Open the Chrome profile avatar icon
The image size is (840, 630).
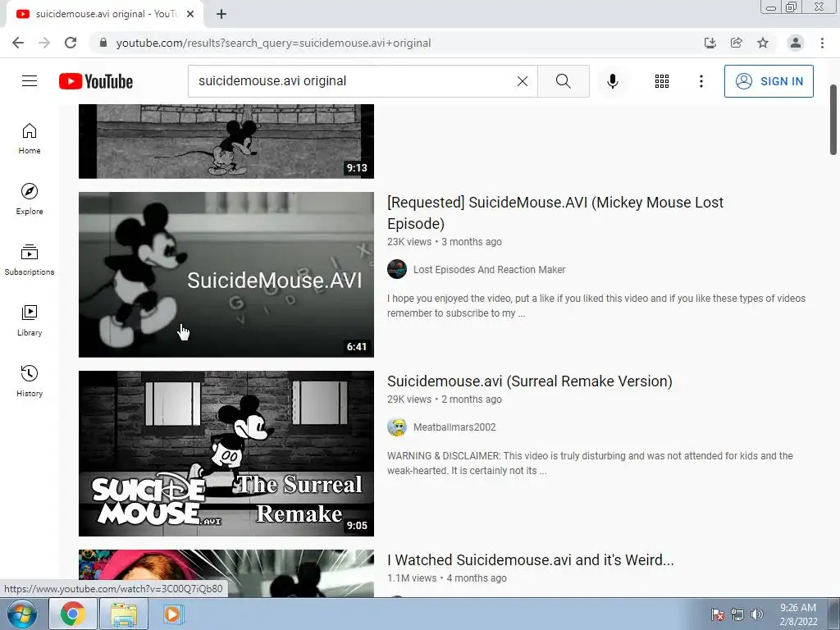click(796, 43)
